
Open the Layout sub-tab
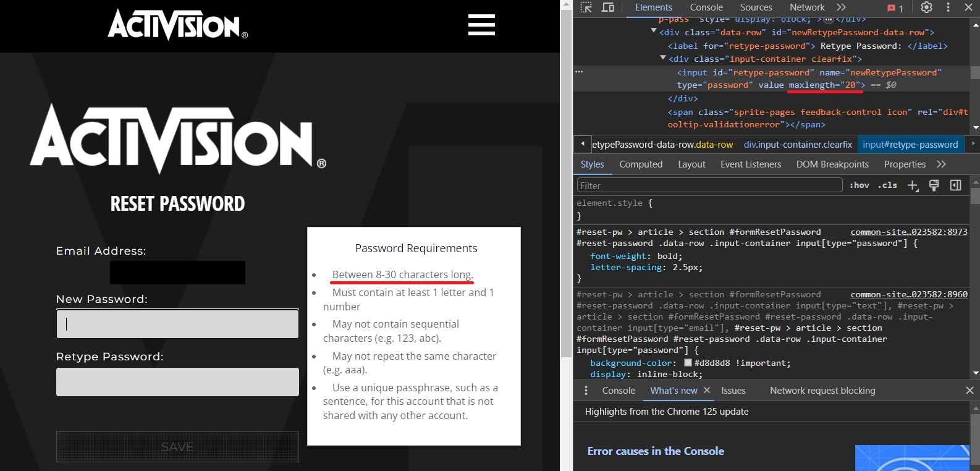(x=691, y=164)
